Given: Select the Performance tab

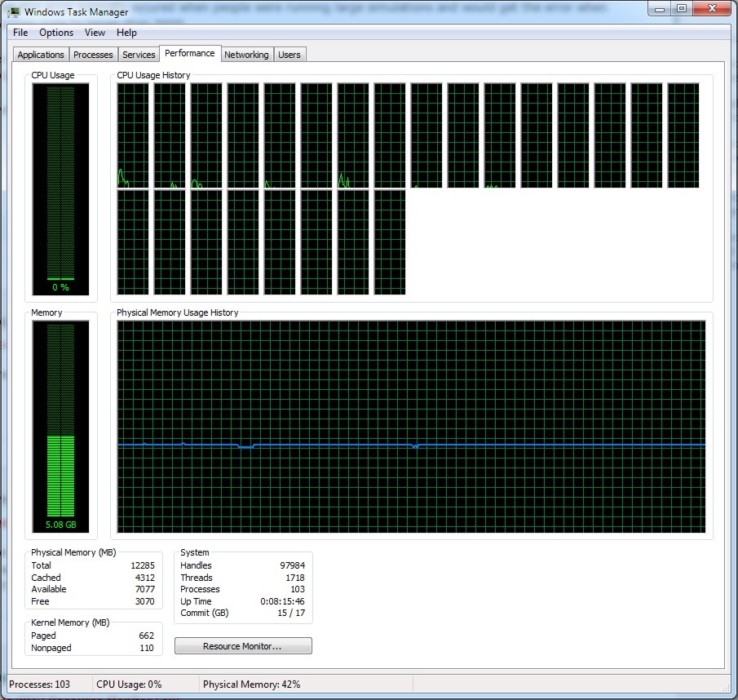Looking at the screenshot, I should 190,53.
